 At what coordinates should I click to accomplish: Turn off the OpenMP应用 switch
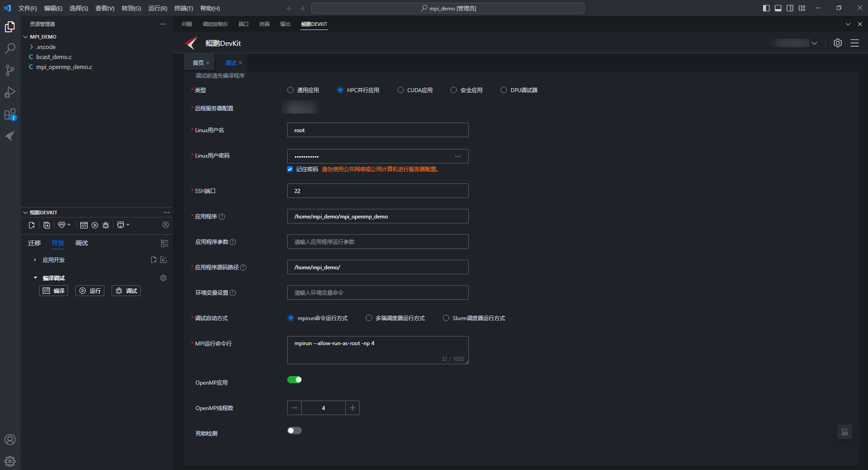(294, 380)
